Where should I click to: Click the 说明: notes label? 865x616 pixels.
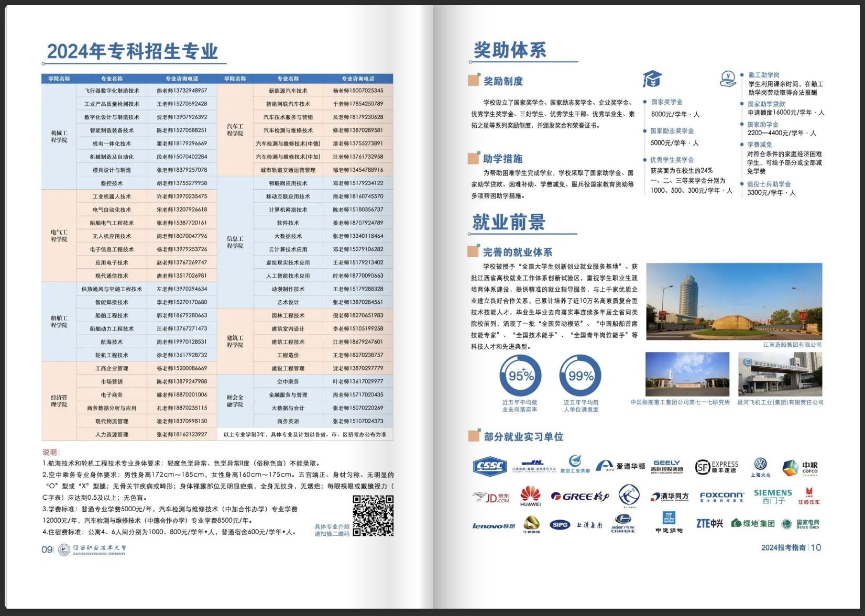[51, 452]
